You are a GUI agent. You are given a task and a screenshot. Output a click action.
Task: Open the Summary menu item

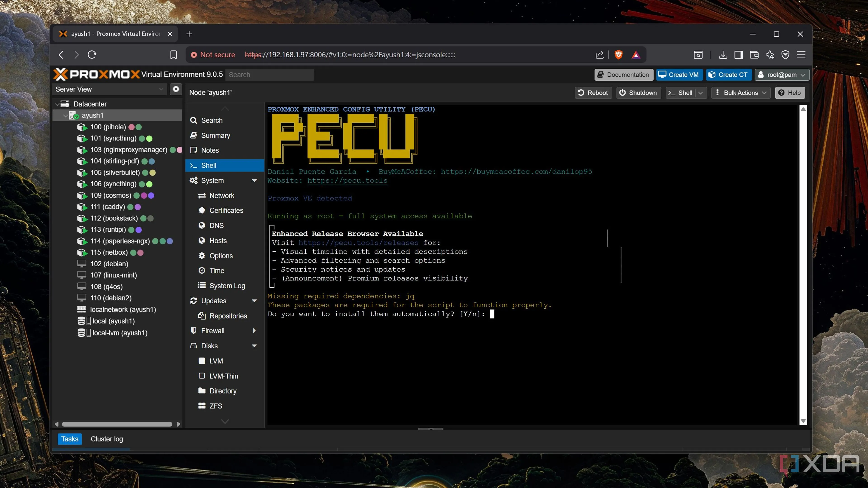[x=215, y=135]
